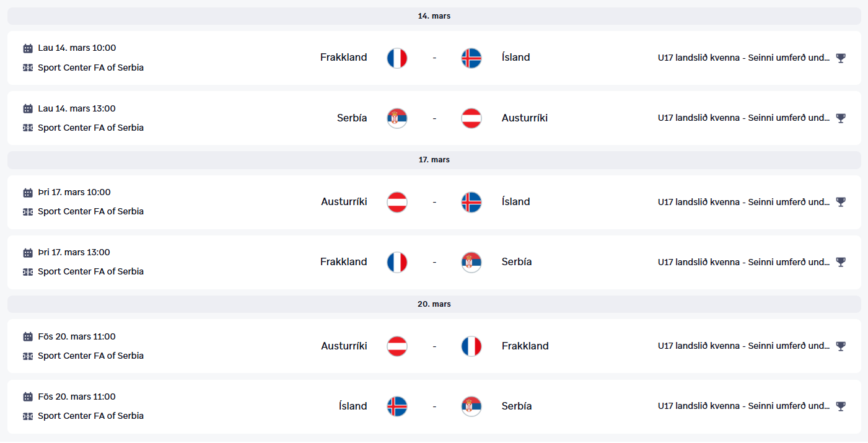Open competition link on Austurríki - Frakkland row
Viewport: 868px width, 443px height.
(743, 346)
